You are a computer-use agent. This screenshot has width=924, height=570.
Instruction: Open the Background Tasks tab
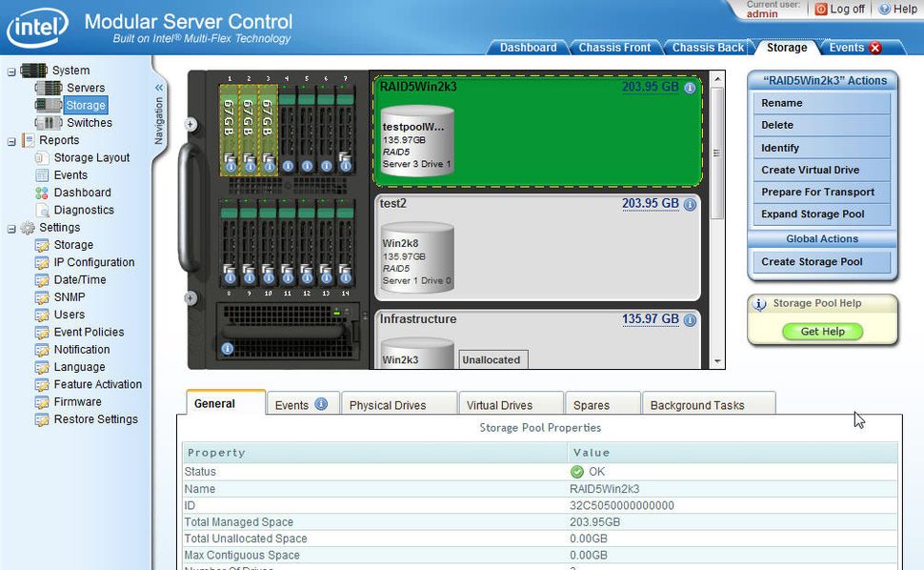[709, 404]
